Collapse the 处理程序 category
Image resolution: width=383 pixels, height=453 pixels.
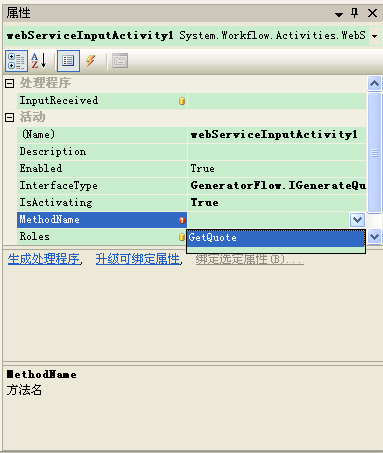tap(10, 83)
